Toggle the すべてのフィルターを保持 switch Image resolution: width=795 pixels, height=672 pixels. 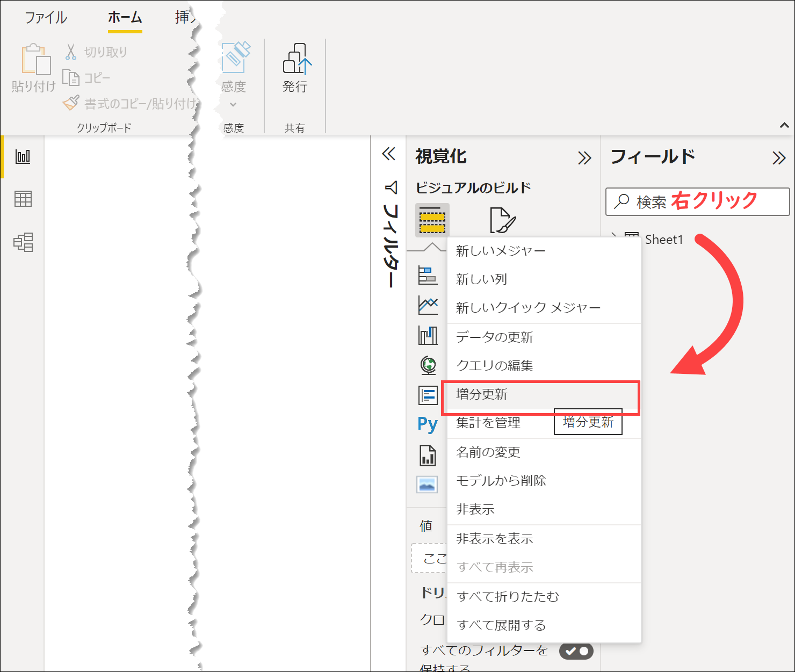576,651
